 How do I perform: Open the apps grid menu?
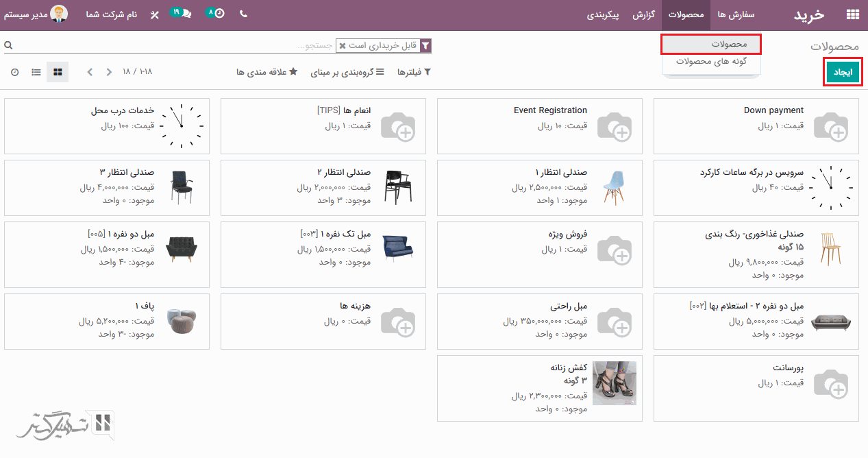pyautogui.click(x=852, y=15)
